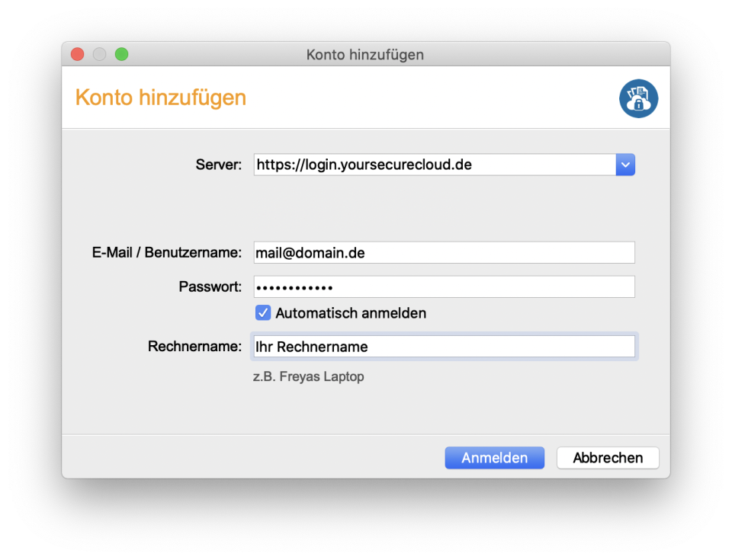Click the secure cloud account icon
The height and width of the screenshot is (560, 732).
(x=638, y=98)
